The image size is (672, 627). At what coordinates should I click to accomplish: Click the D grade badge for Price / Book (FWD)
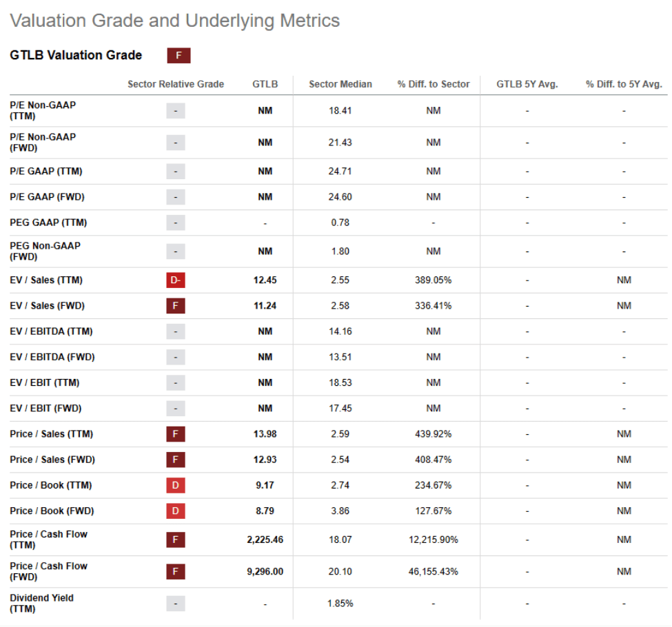[x=176, y=511]
